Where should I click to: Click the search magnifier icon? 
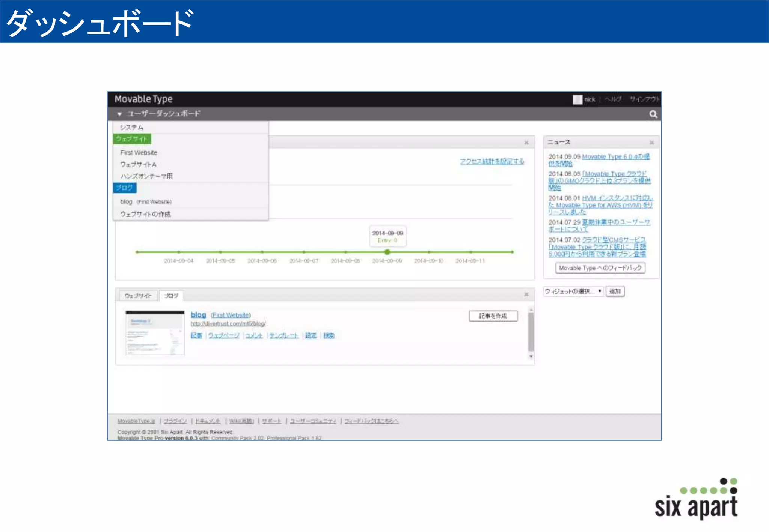pos(653,114)
